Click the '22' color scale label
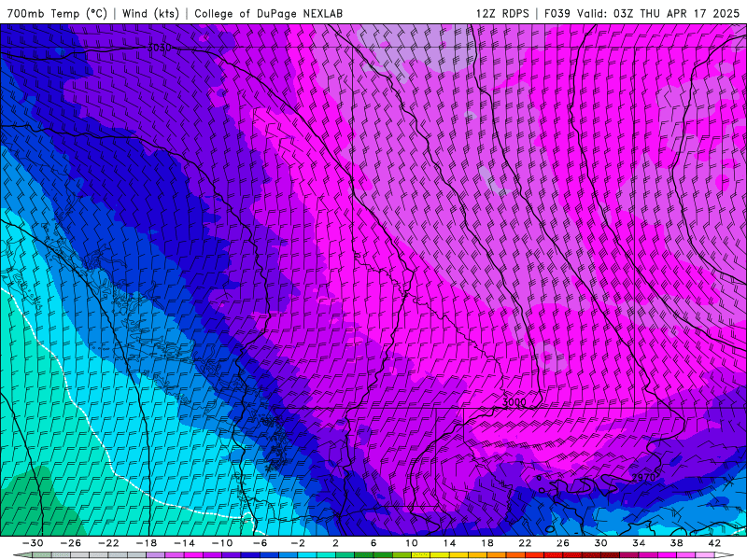Screen dimensions: 747x560 pos(525,543)
